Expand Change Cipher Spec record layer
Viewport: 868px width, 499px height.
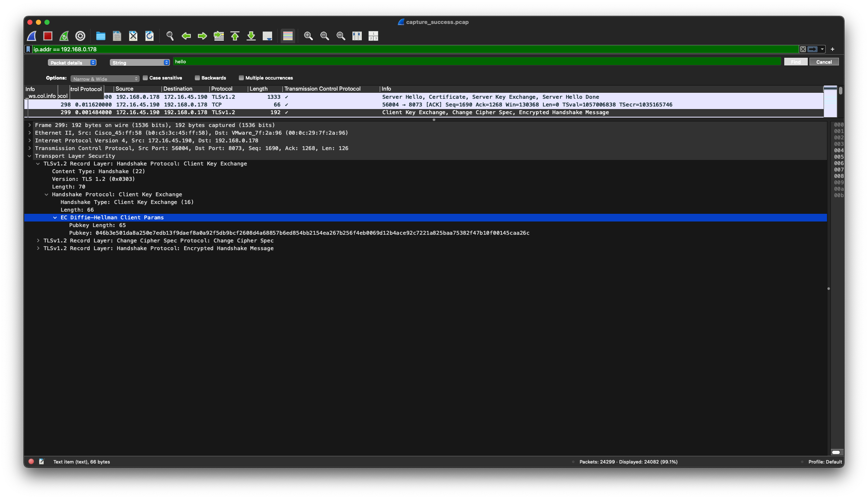coord(38,241)
